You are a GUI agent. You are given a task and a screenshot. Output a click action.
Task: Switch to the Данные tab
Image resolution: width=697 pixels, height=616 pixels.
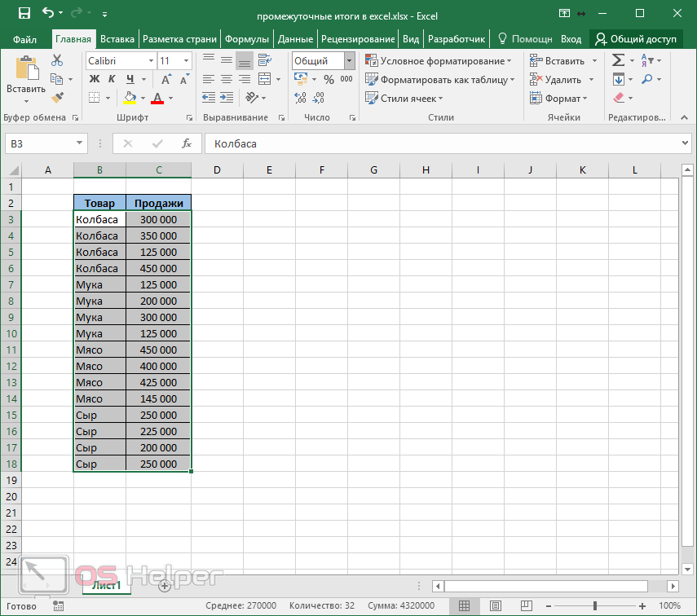tap(295, 39)
